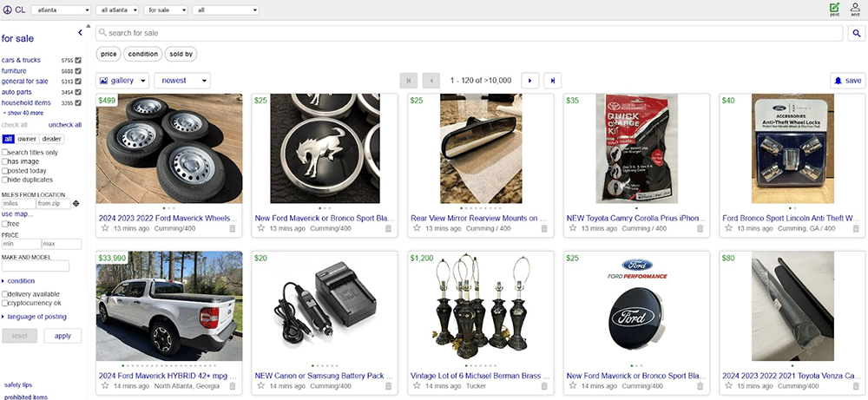Open the atlanta location dropdown
The height and width of the screenshot is (400, 868).
tap(61, 10)
